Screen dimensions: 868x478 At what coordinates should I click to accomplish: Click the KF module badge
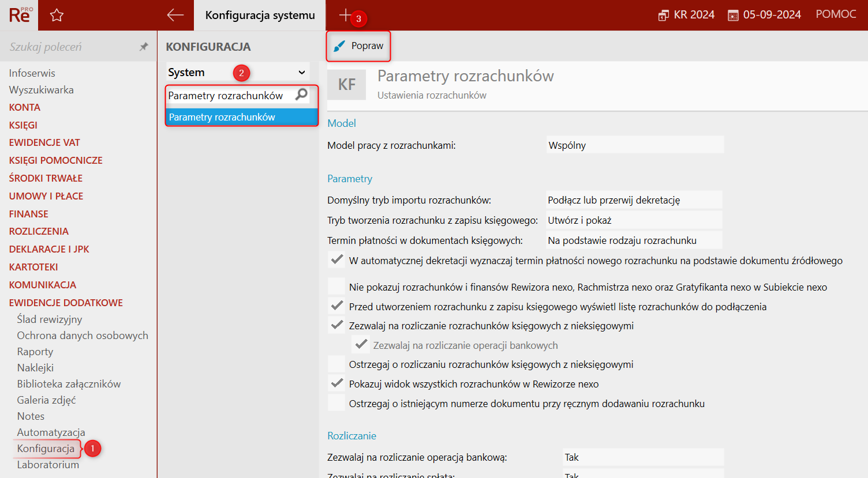[346, 85]
